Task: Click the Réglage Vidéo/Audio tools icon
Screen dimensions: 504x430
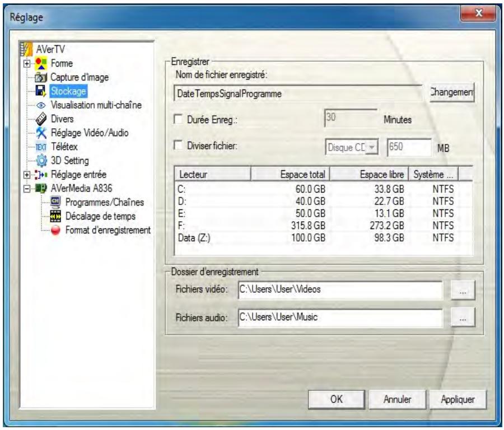Action: 41,133
